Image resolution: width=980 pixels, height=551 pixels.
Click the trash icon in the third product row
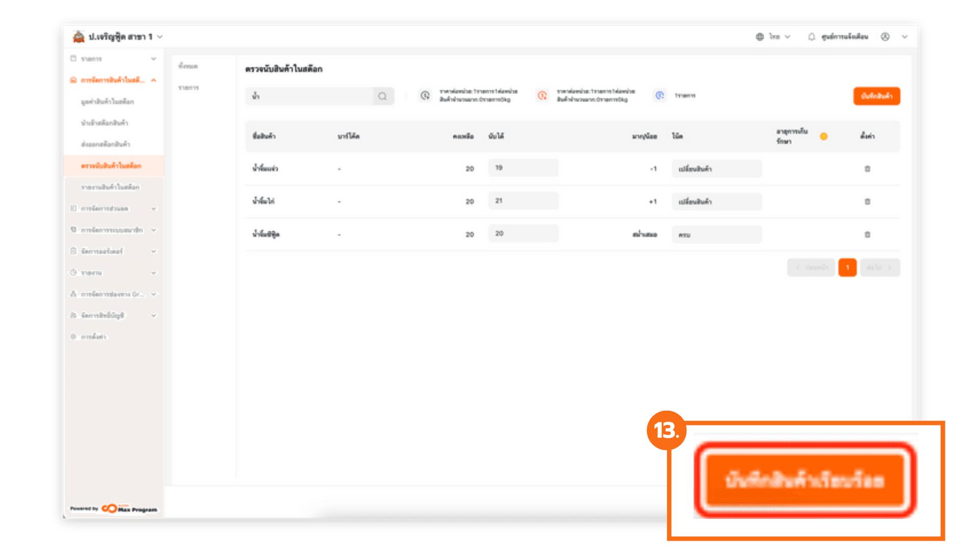coord(867,235)
